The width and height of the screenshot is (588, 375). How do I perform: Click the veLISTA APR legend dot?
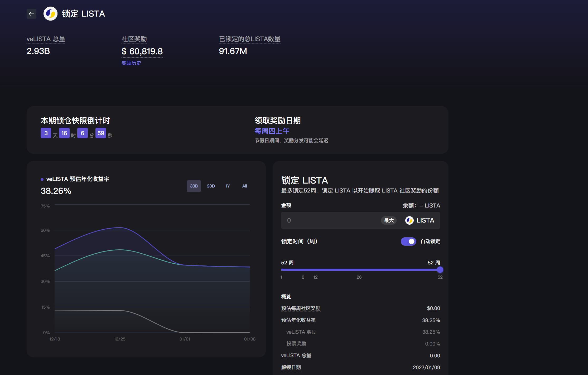coord(42,179)
